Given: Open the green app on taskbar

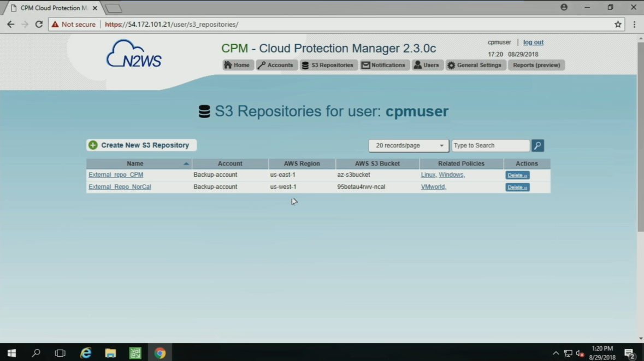Looking at the screenshot, I should [x=135, y=353].
